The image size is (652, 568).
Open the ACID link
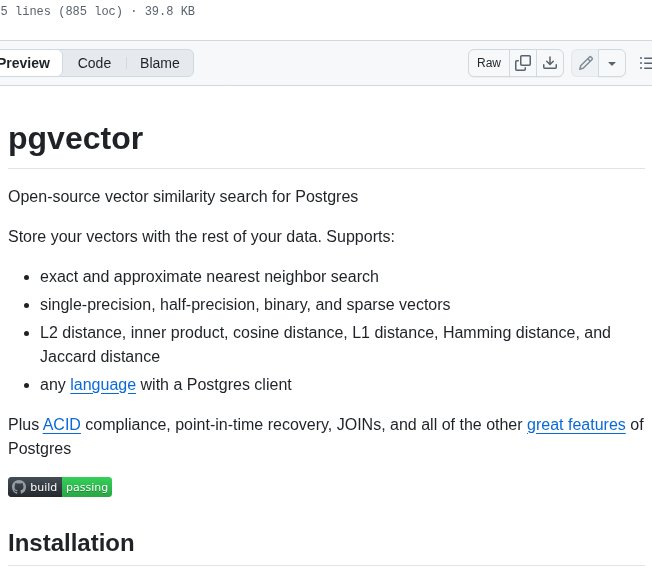tap(62, 425)
